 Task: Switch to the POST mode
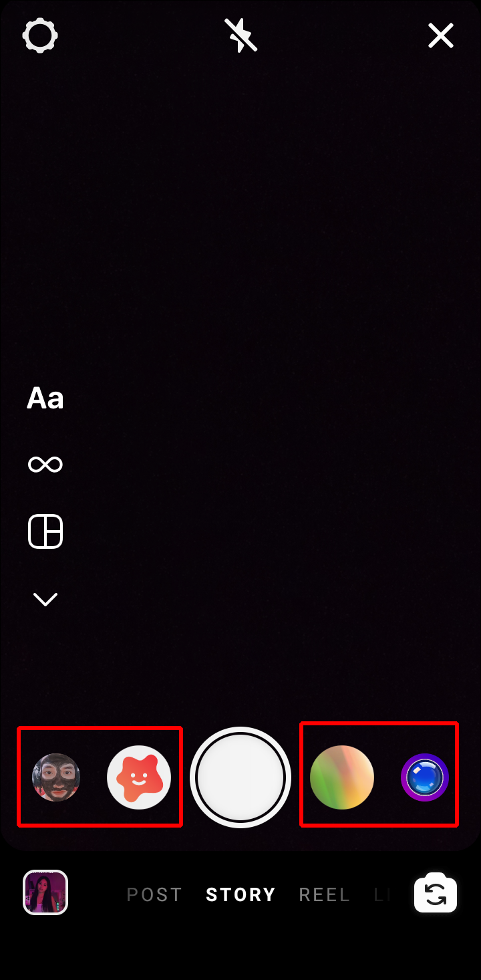point(154,894)
